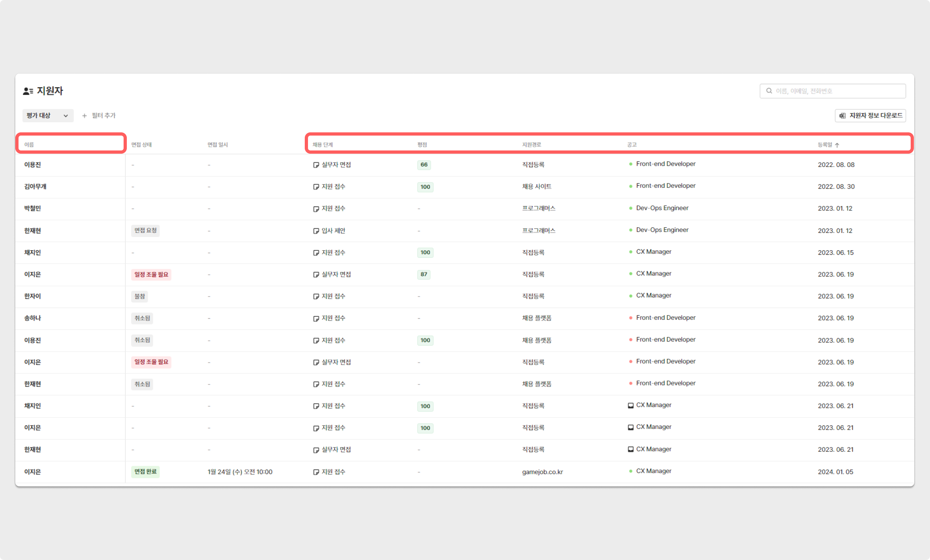Click the sort arrow next to 등록일
This screenshot has height=560, width=930.
(x=837, y=145)
